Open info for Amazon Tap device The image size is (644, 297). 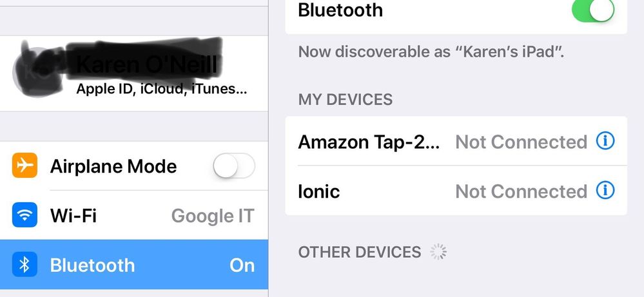(605, 141)
